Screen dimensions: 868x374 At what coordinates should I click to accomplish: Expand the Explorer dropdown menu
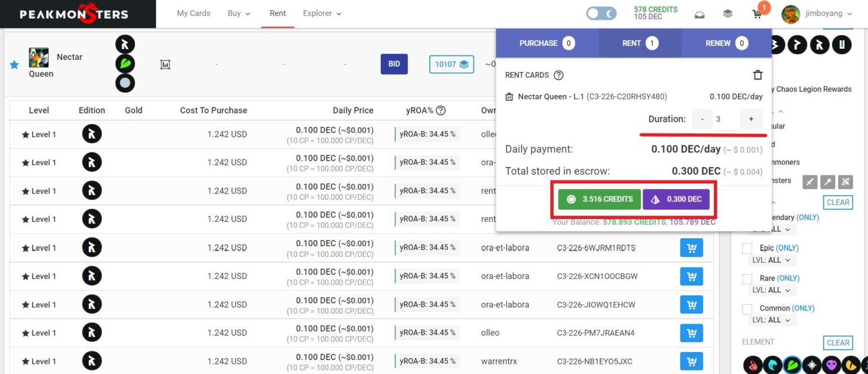[322, 14]
